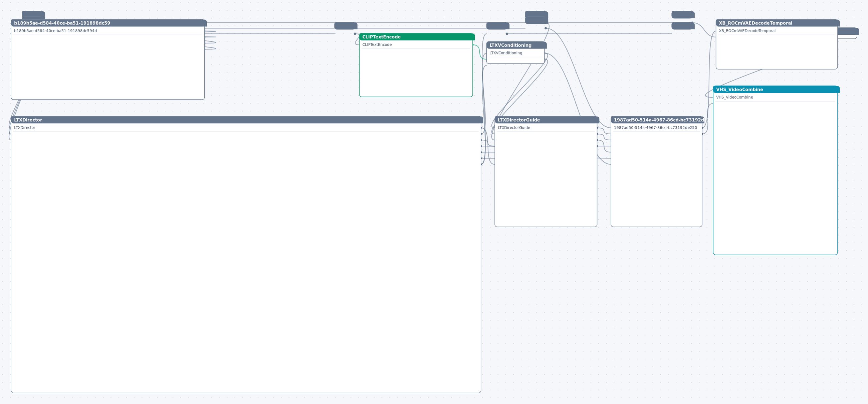Click the 'b189b5ae-d584-40ce-ba51-191898dc594d' body label
868x404 pixels.
[55, 31]
